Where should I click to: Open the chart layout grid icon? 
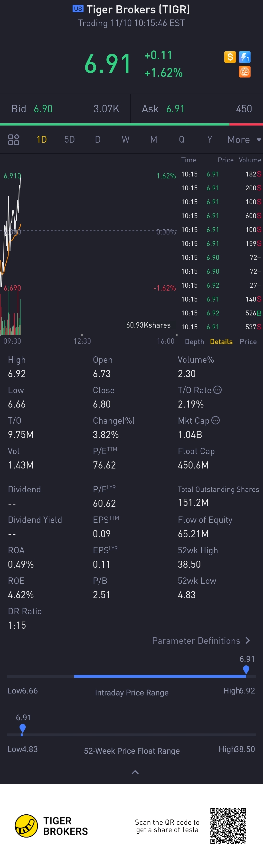pos(13,139)
